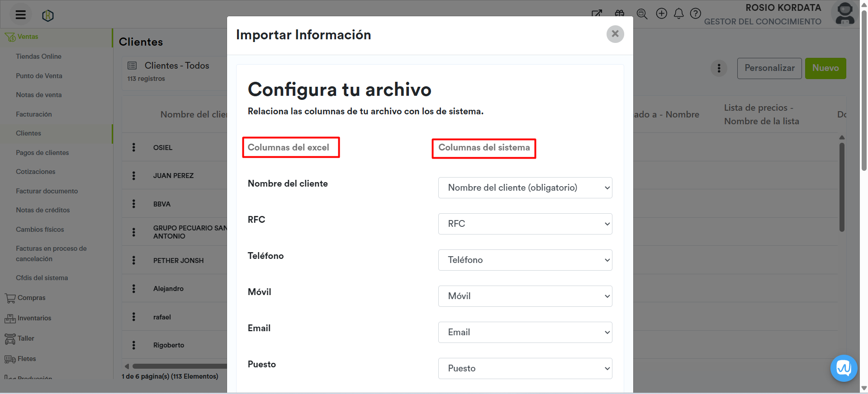Expand the Nombre del cliente (obligatorio) dropdown

(525, 188)
